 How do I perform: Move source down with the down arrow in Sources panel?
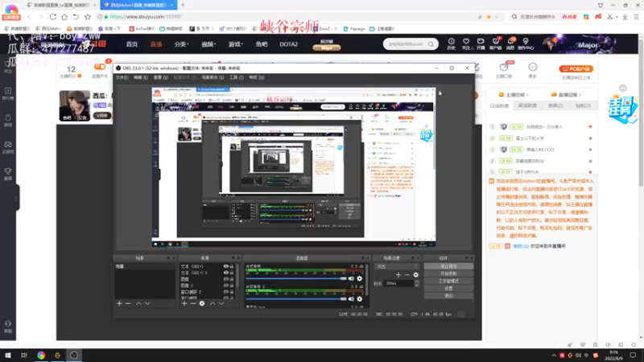click(221, 303)
